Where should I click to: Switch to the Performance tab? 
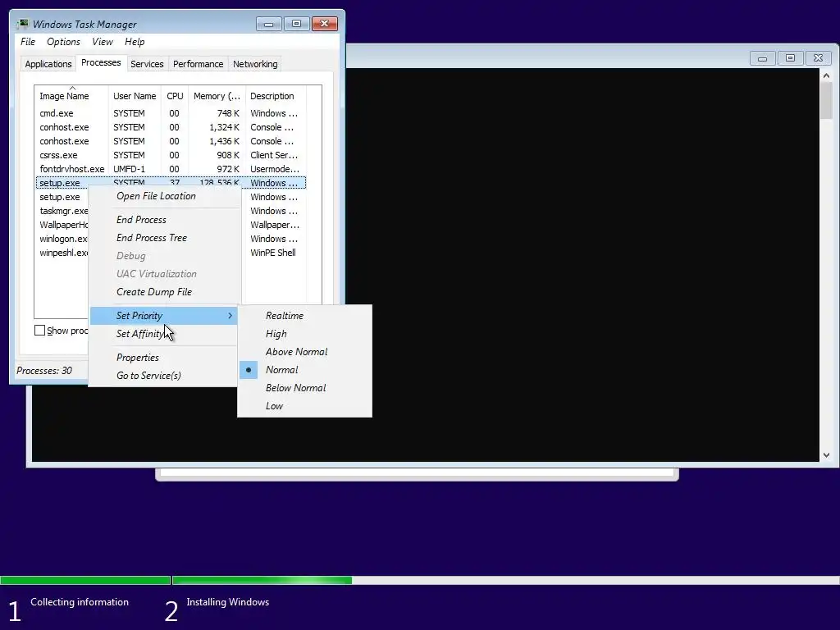coord(199,64)
